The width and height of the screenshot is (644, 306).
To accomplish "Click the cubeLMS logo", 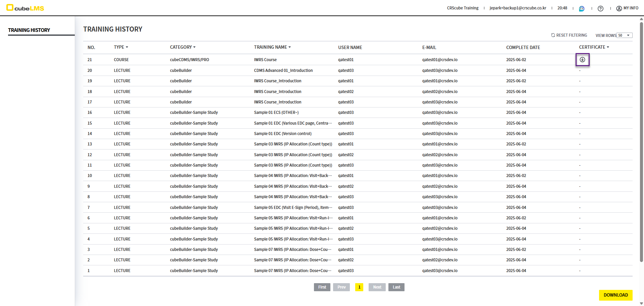I will coord(25,8).
